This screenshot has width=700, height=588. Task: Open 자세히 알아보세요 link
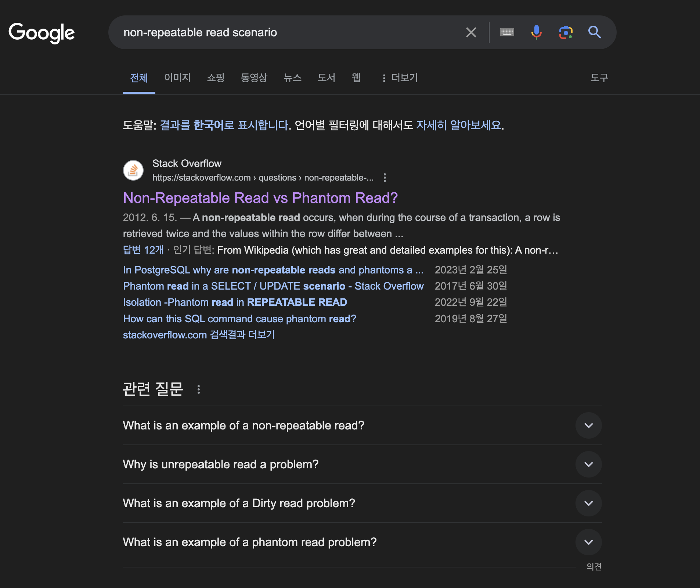pos(459,125)
